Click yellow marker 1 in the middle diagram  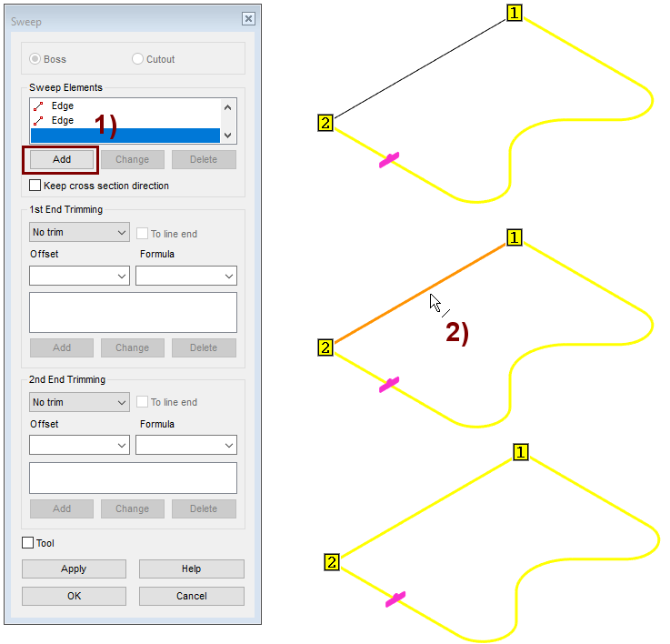click(x=515, y=237)
